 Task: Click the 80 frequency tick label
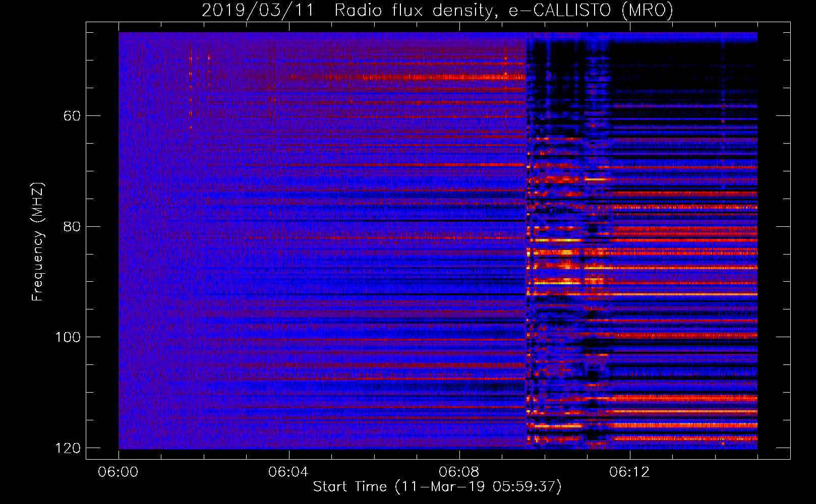(x=72, y=227)
